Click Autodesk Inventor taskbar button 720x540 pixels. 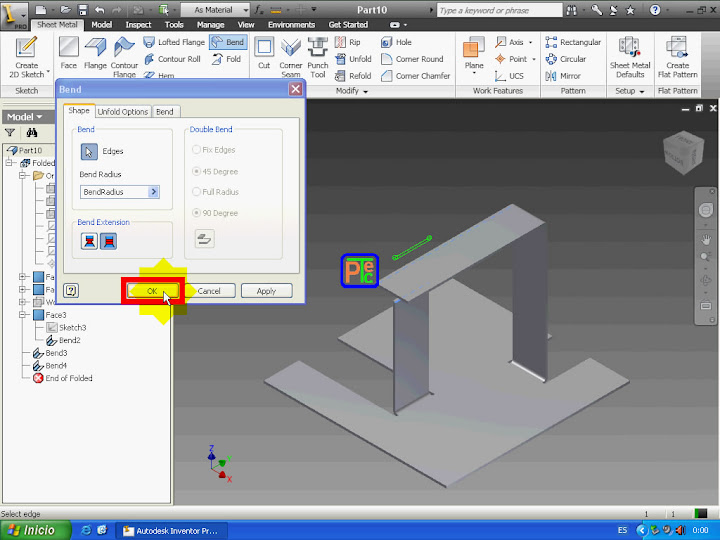click(170, 530)
